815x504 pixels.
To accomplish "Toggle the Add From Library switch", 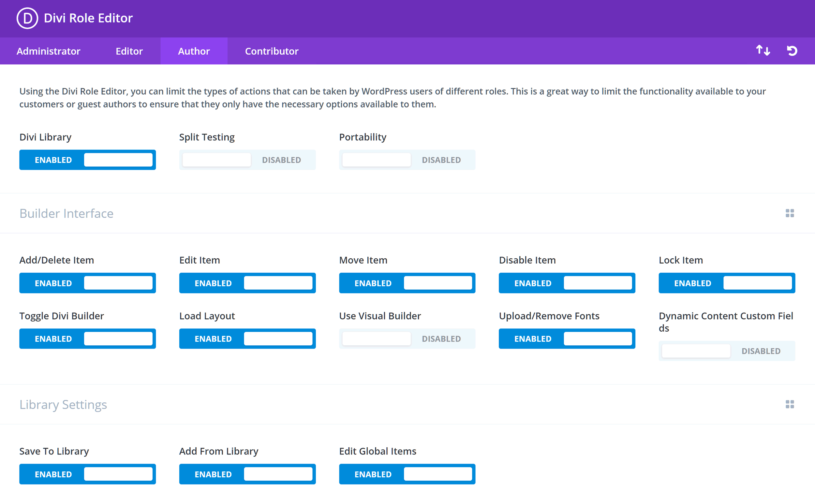I will pos(247,474).
